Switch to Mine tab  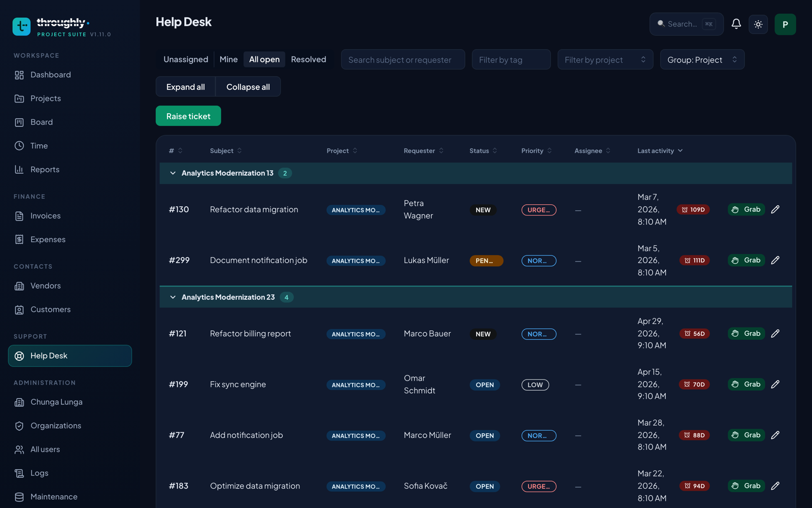pyautogui.click(x=228, y=59)
